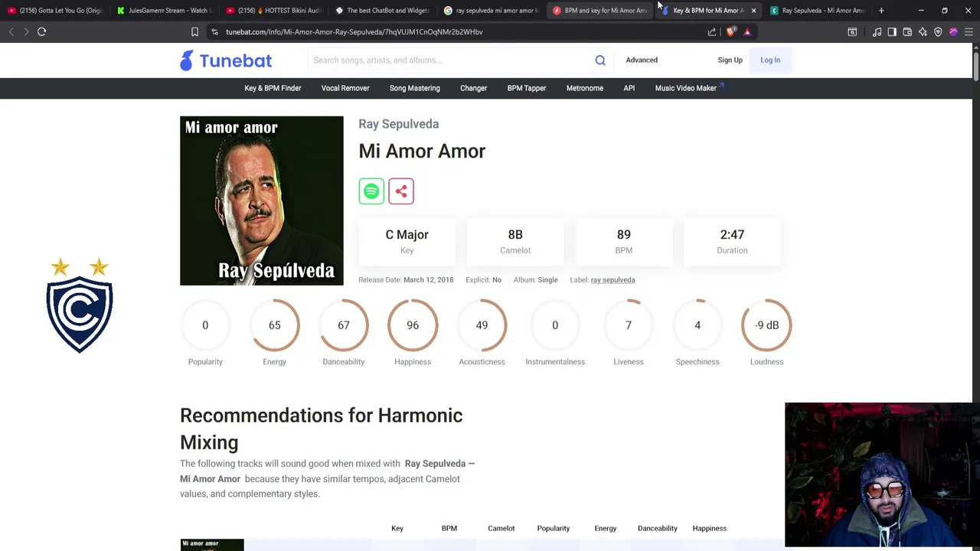980x551 pixels.
Task: Open Metronome menu item
Action: click(585, 88)
